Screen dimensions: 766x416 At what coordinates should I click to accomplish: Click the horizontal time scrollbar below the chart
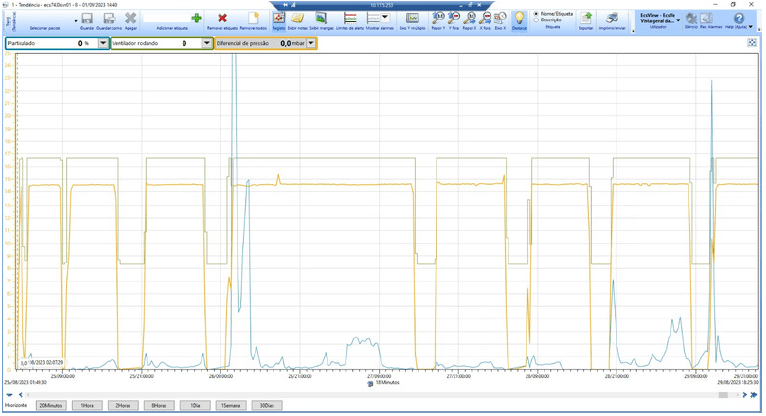pos(380,394)
